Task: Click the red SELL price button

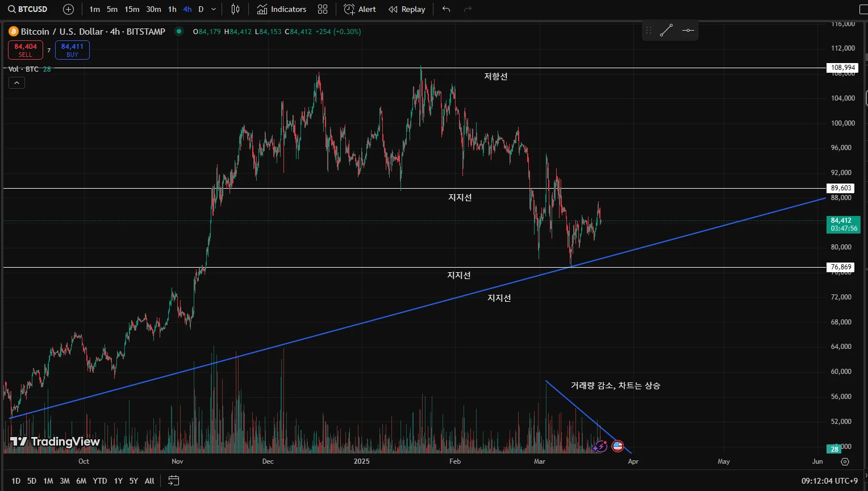Action: click(x=26, y=50)
